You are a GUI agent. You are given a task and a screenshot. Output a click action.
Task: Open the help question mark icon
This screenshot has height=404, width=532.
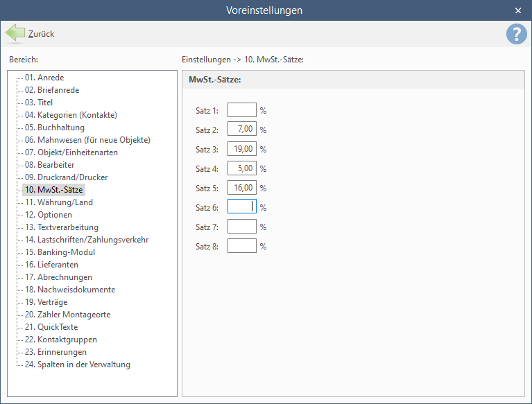point(516,34)
